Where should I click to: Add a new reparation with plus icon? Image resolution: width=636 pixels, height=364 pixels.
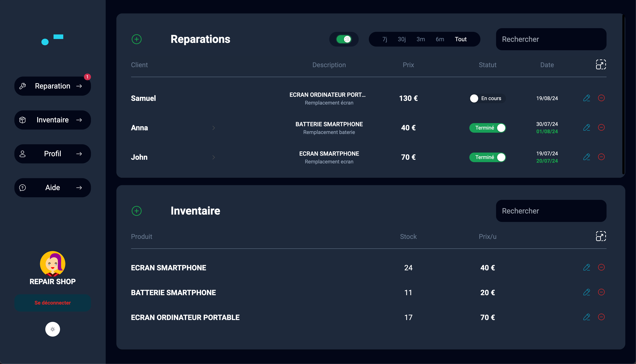pyautogui.click(x=137, y=39)
